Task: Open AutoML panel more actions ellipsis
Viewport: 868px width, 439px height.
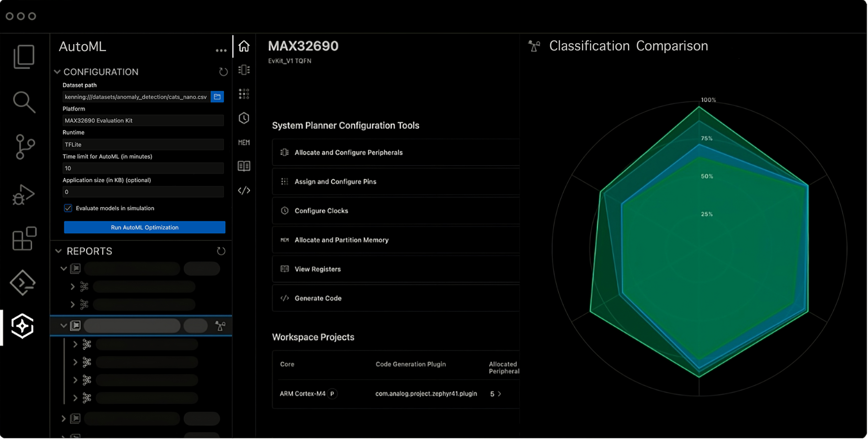Action: (221, 51)
